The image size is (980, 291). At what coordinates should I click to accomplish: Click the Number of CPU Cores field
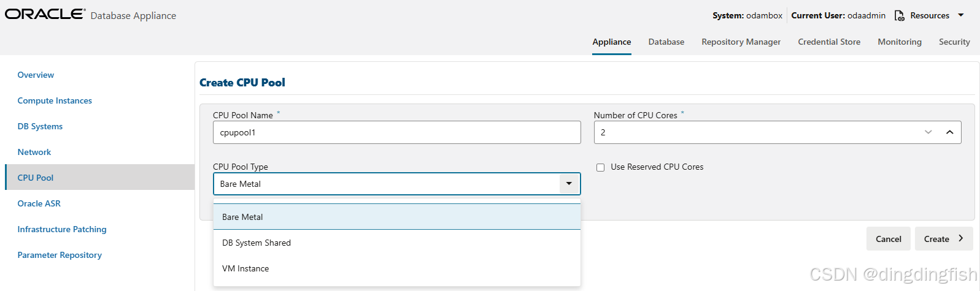(x=777, y=132)
